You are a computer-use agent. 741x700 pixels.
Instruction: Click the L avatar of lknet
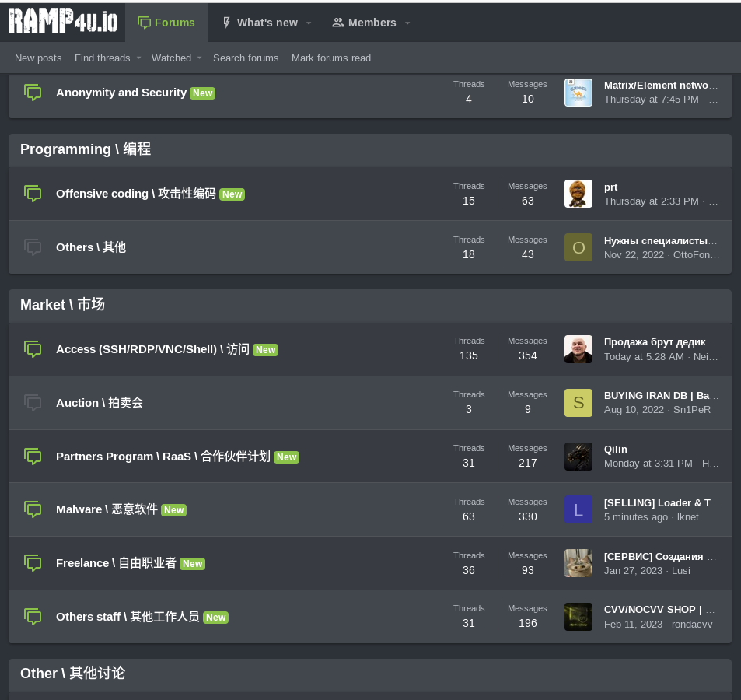tap(578, 509)
